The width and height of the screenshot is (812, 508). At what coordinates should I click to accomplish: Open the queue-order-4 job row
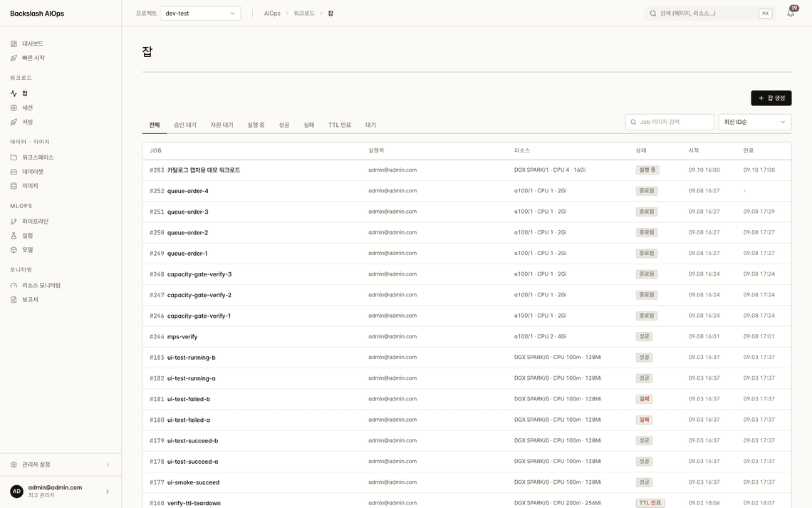467,191
